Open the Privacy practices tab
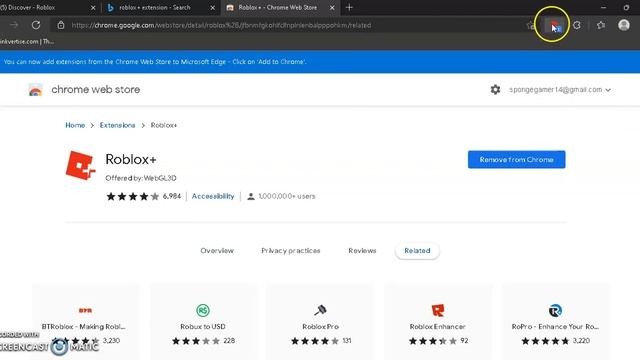640x360 pixels. coord(291,251)
